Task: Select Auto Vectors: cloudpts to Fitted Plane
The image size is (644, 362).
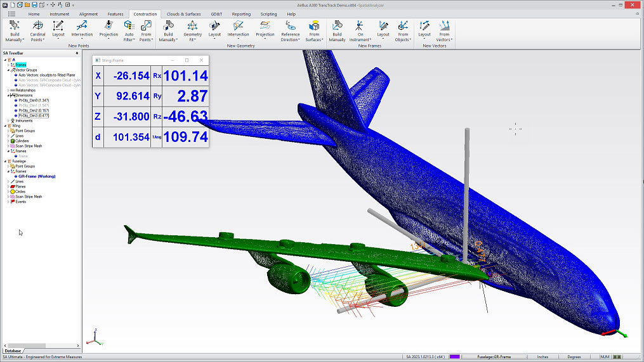Action: [45, 75]
